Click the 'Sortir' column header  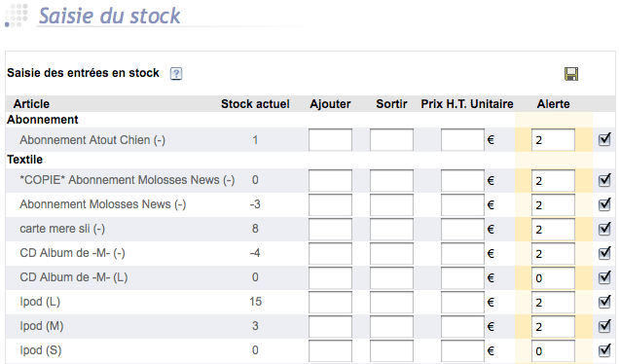(391, 104)
